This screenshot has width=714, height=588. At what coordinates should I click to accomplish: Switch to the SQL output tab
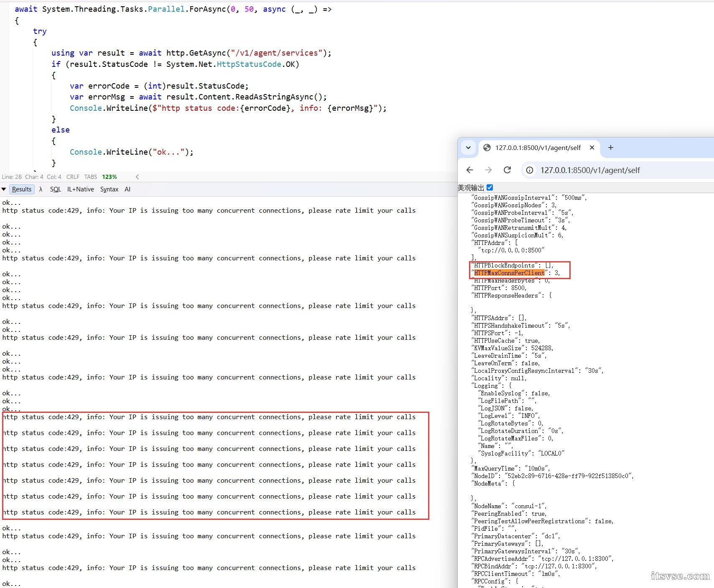56,189
